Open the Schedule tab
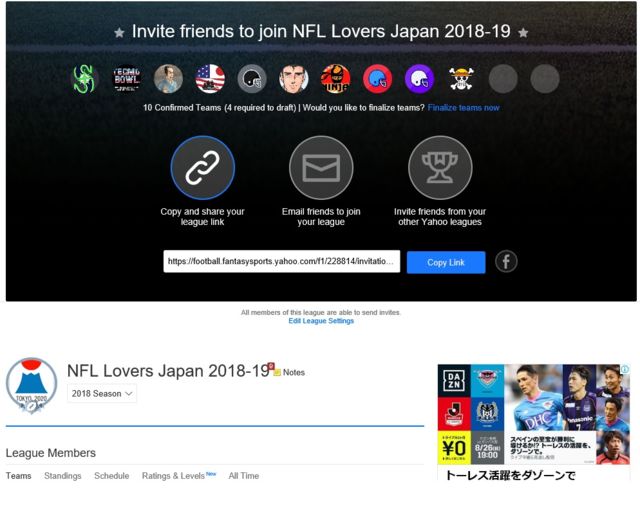640x527 pixels. (112, 476)
